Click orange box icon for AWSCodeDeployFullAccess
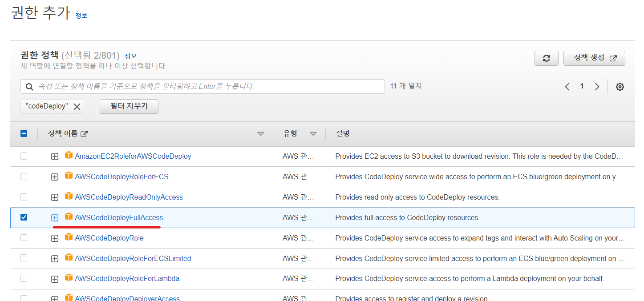The width and height of the screenshot is (644, 301). pos(69,217)
